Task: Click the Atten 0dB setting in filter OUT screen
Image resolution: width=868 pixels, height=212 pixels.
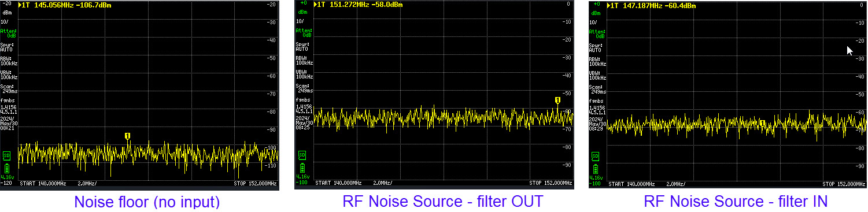Action: click(x=304, y=33)
